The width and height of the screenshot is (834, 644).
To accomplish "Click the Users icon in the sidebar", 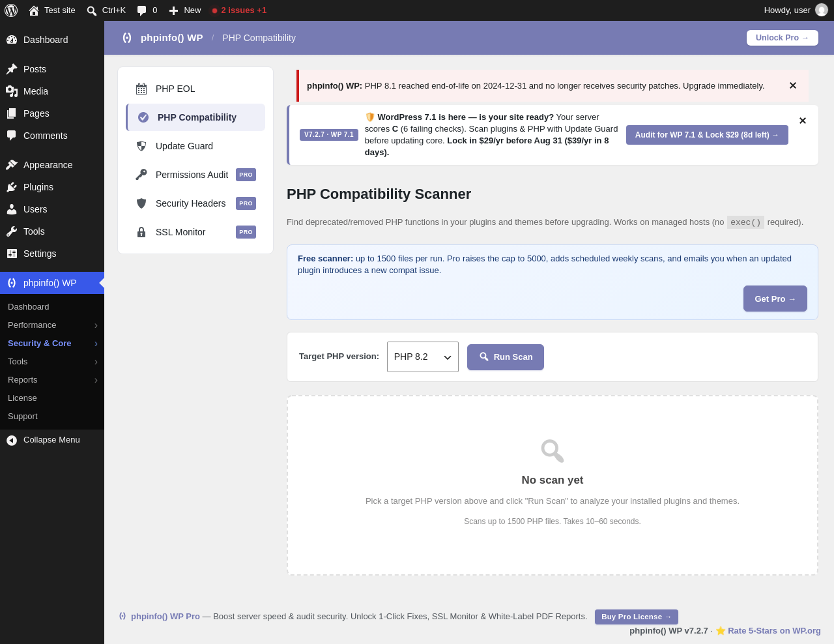I will 12,209.
